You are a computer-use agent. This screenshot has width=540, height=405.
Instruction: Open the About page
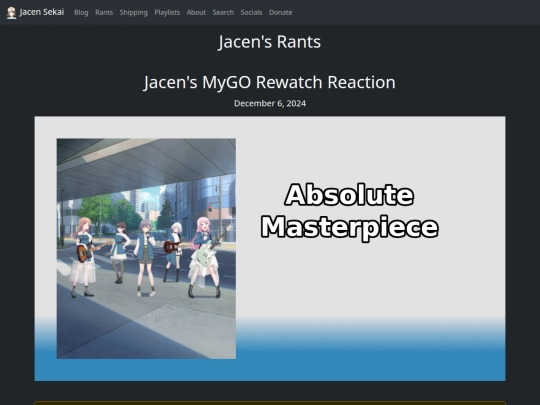click(x=196, y=12)
